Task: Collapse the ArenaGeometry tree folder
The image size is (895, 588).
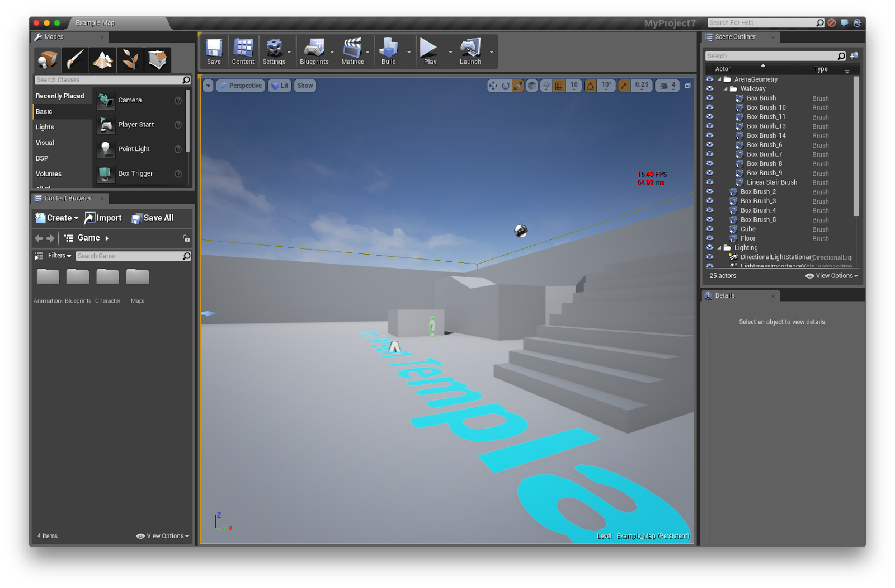Action: [x=719, y=79]
